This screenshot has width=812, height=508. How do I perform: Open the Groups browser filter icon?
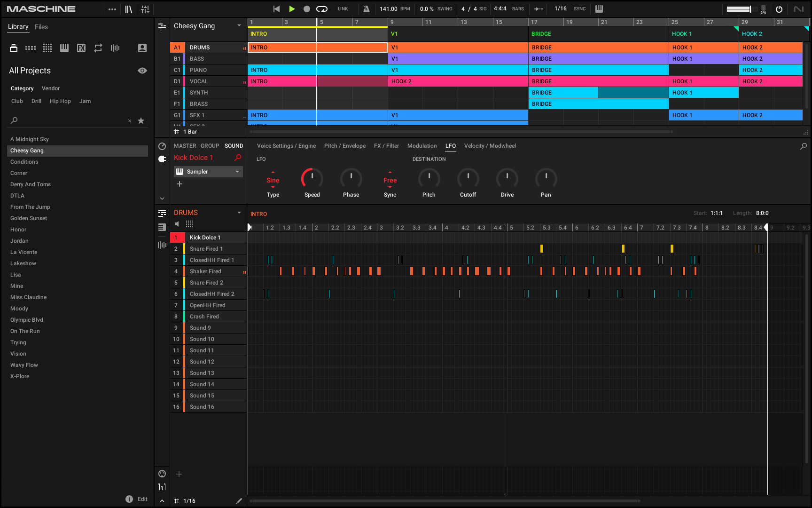pyautogui.click(x=30, y=48)
